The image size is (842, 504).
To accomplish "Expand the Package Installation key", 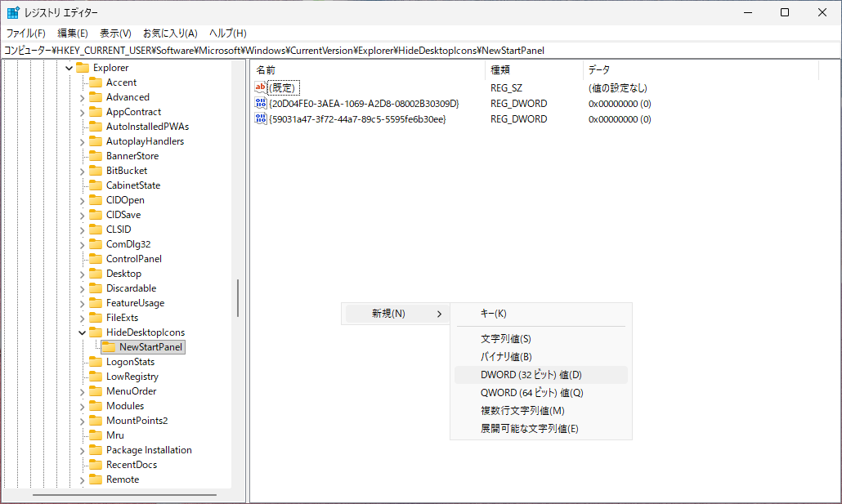I will point(82,450).
